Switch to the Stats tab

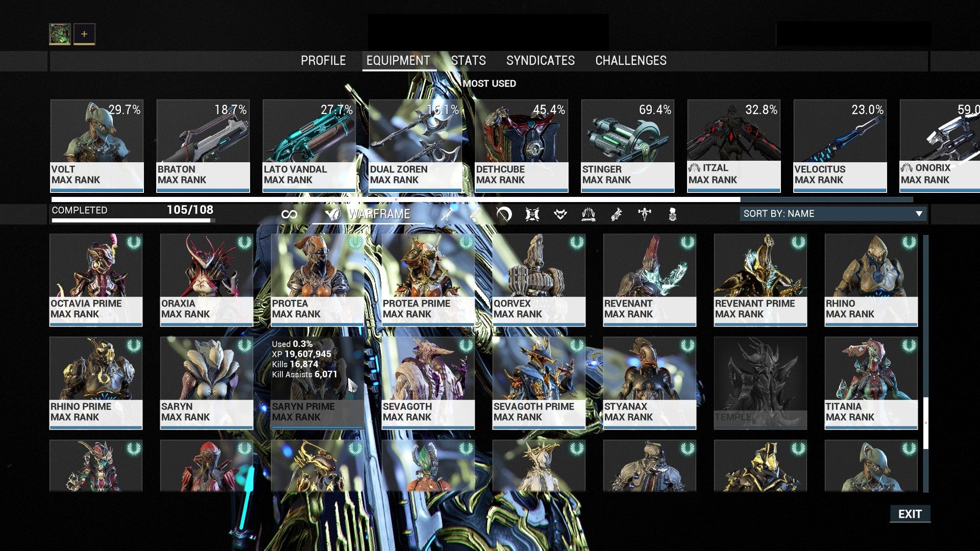(468, 61)
